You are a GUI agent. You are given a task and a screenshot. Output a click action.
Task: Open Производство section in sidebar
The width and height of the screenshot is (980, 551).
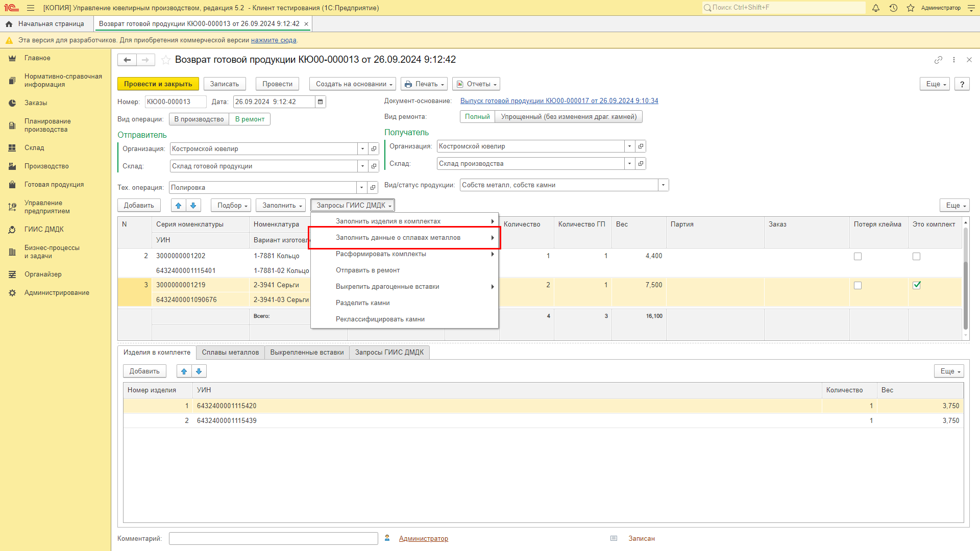(46, 166)
